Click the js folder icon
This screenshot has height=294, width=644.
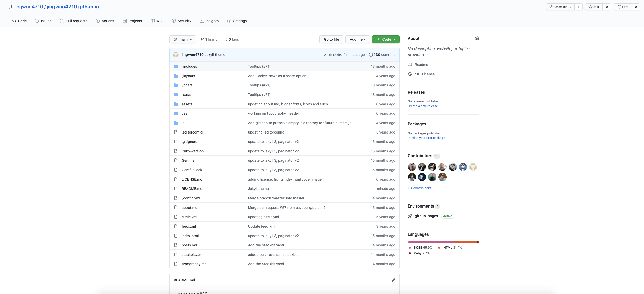(x=176, y=123)
